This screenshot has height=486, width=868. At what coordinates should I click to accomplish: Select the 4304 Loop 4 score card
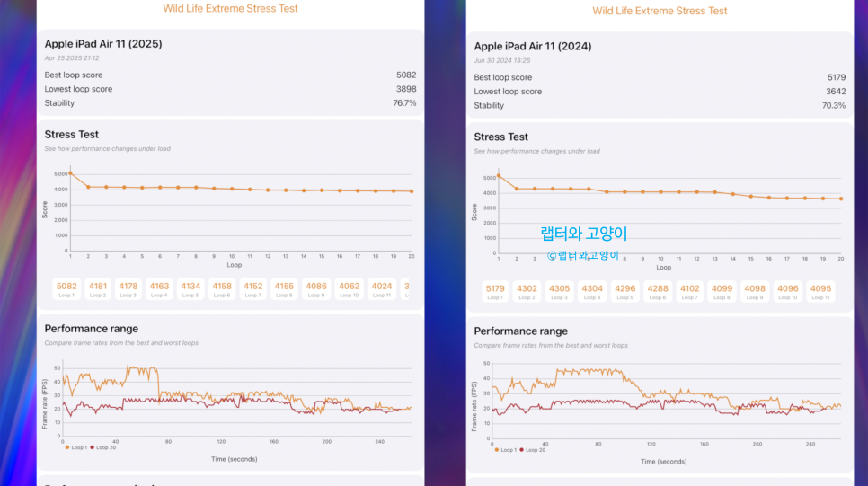point(592,291)
